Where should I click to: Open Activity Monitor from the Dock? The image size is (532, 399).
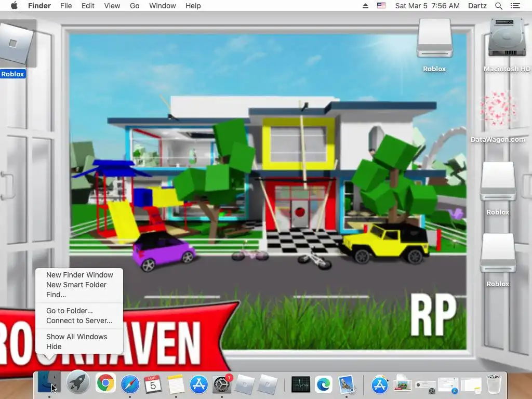[301, 384]
